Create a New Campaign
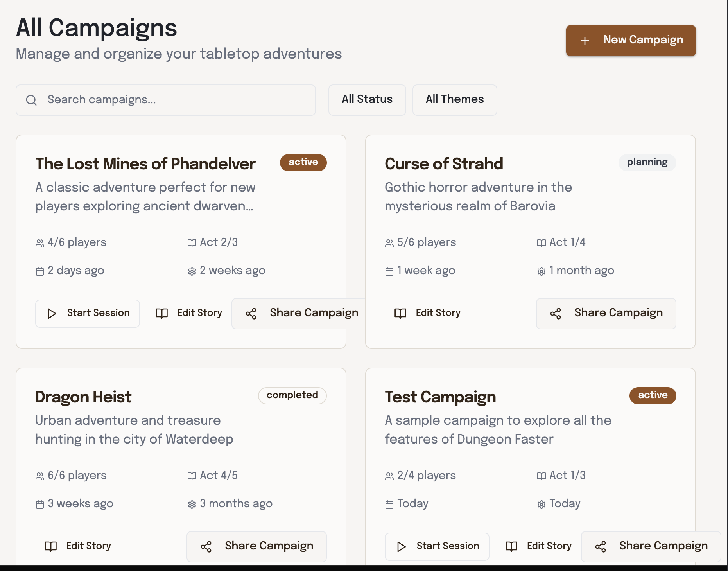Viewport: 728px width, 571px height. click(631, 40)
